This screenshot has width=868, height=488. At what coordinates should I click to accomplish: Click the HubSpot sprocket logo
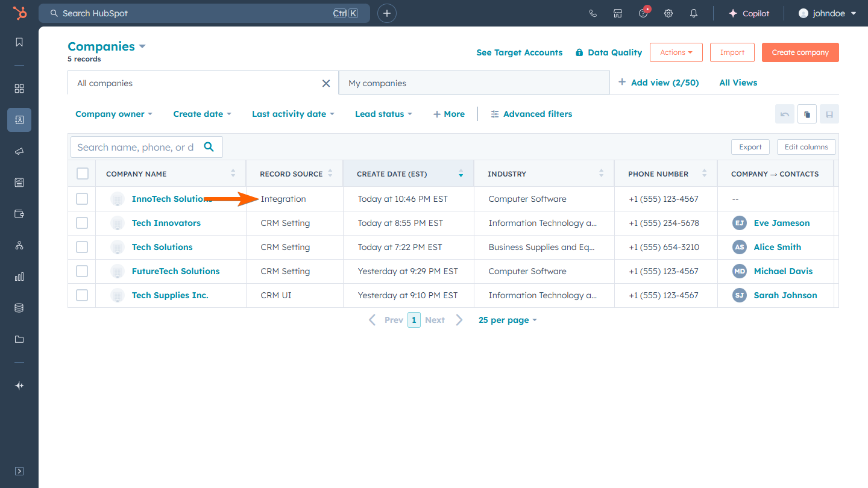[19, 13]
